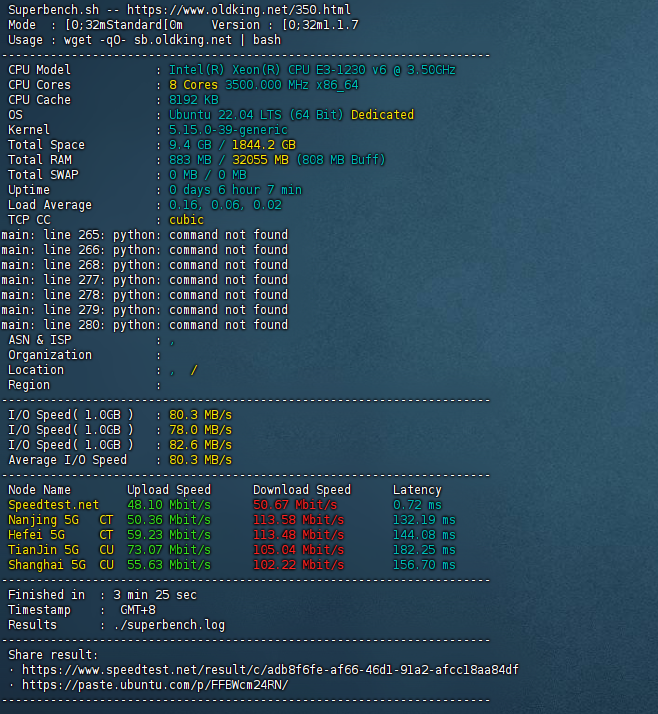This screenshot has width=658, height=714.
Task: Open the paste.ubuntu.com share result link
Action: [154, 685]
